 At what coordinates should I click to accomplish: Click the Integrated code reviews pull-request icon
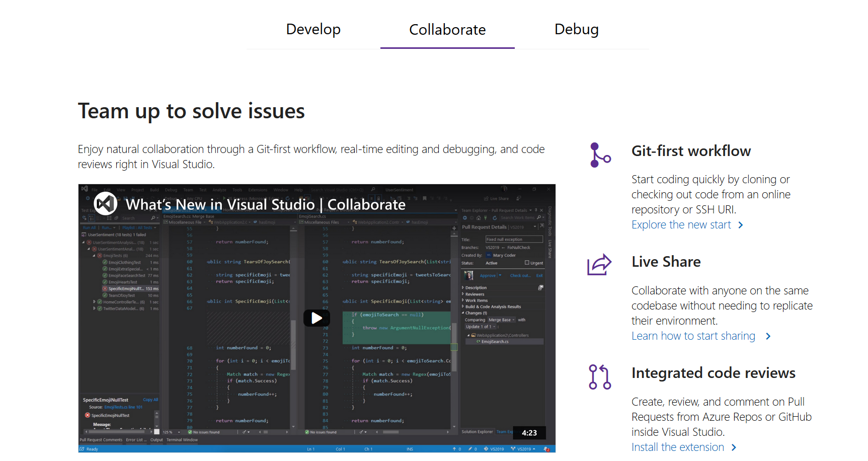(599, 377)
